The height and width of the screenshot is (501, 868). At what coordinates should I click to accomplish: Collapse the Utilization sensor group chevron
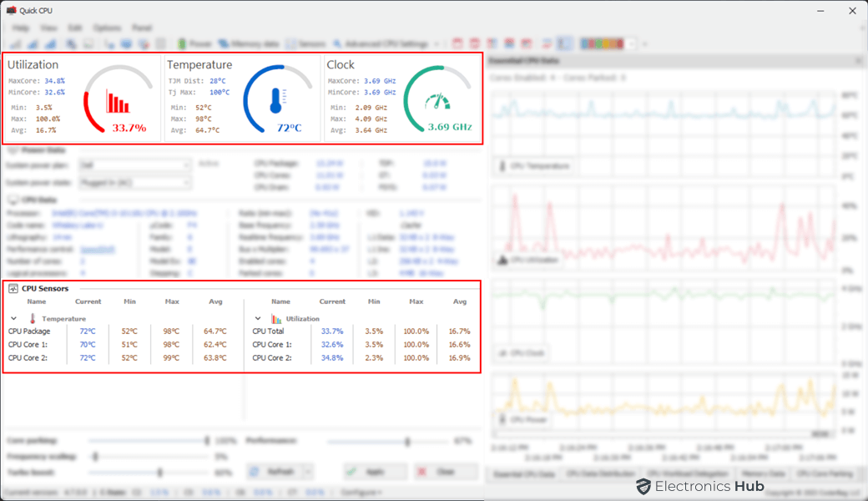pos(258,318)
